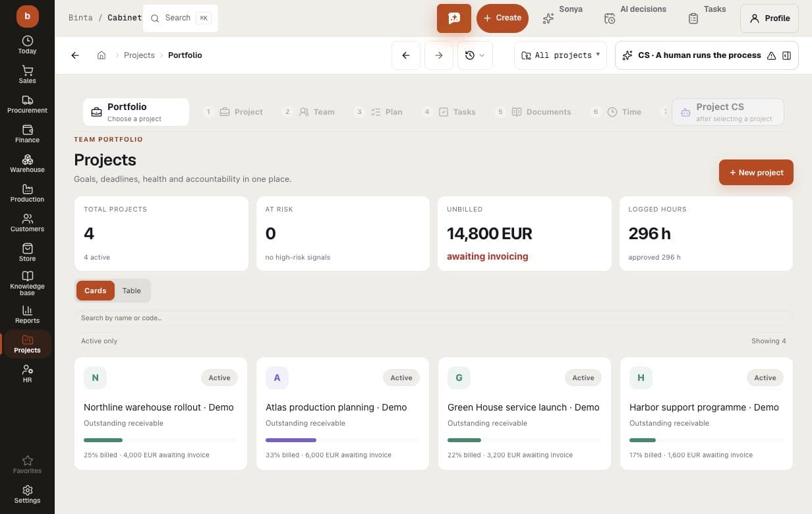Open Store in the sidebar
Screen dimensions: 812x514
(27, 252)
